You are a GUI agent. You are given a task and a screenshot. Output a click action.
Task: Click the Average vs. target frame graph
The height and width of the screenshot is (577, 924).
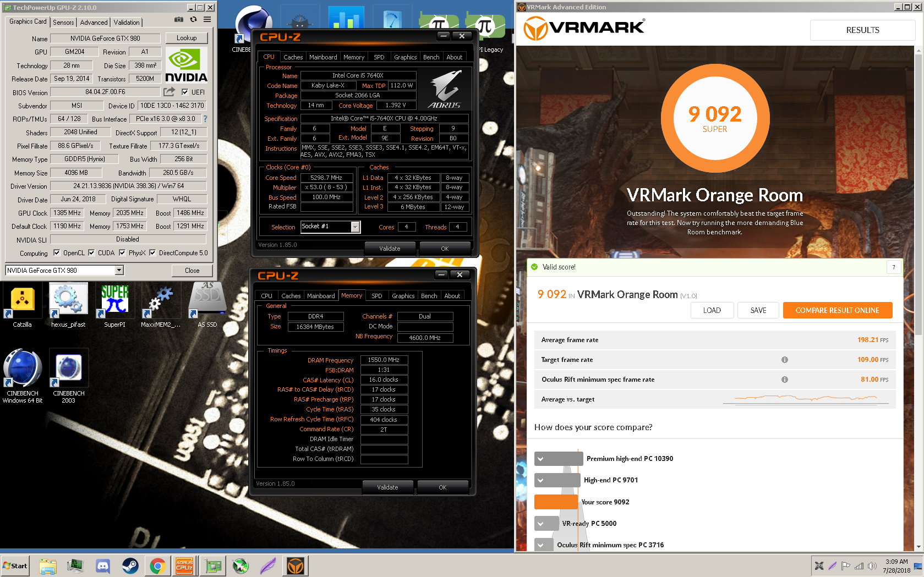806,399
